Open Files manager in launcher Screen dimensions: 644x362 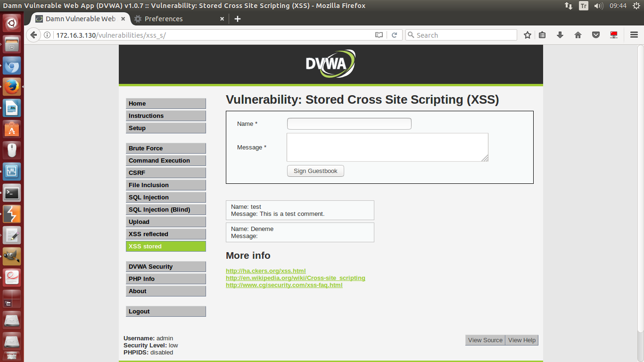(x=12, y=44)
